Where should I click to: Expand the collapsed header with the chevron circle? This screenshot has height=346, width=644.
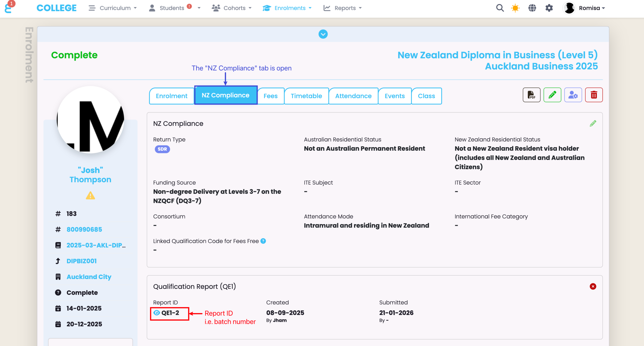coord(323,34)
